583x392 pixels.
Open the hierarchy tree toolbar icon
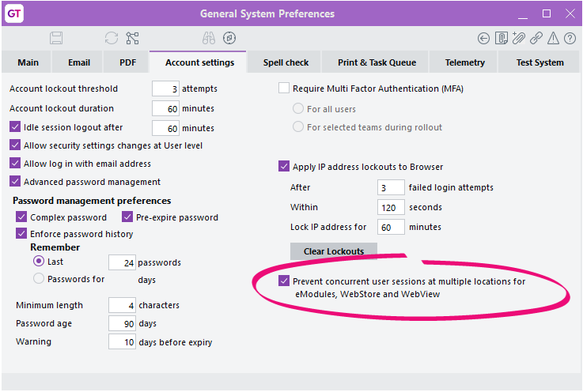point(132,38)
